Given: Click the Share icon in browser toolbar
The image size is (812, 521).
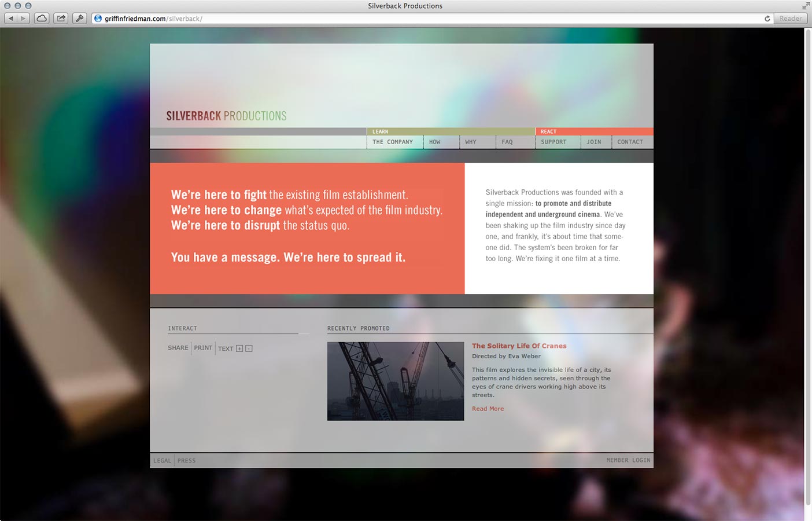Looking at the screenshot, I should click(61, 19).
